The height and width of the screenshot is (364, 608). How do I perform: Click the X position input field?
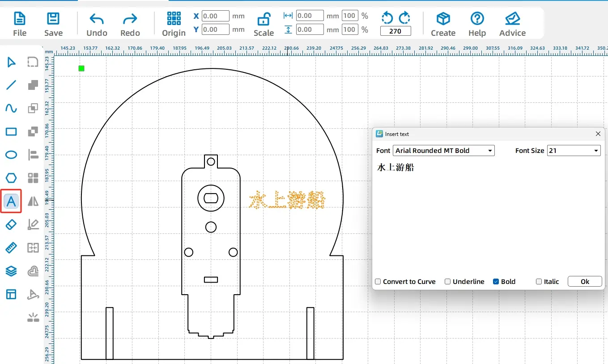[216, 16]
